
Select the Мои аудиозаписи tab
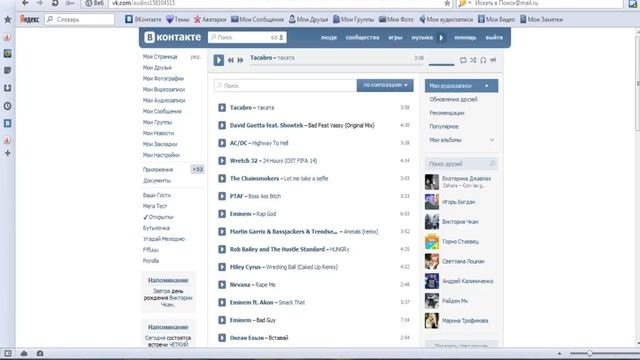tap(461, 86)
